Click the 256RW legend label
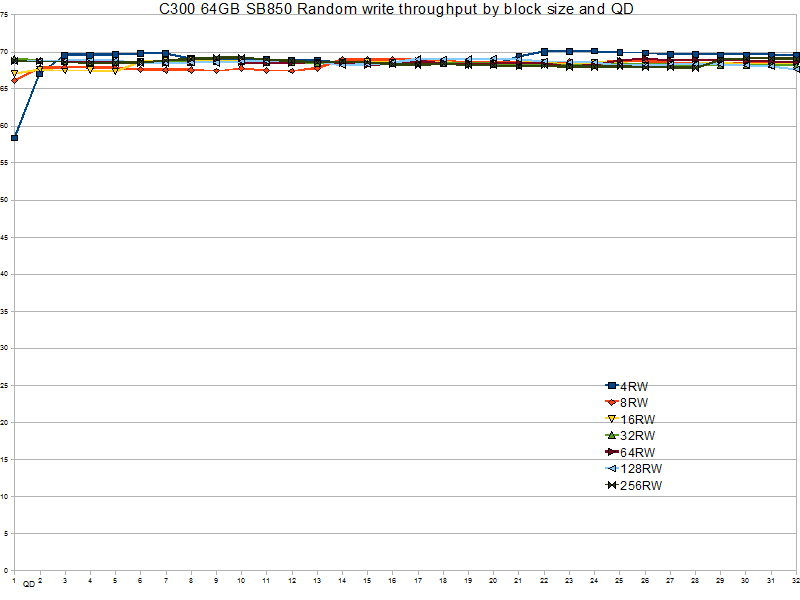Image resolution: width=800 pixels, height=600 pixels. click(x=641, y=486)
